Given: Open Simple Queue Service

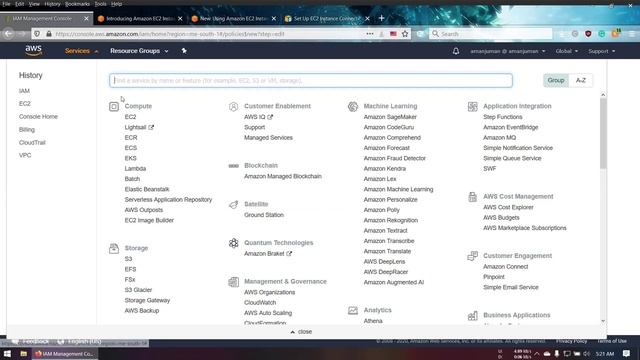Looking at the screenshot, I should [512, 158].
